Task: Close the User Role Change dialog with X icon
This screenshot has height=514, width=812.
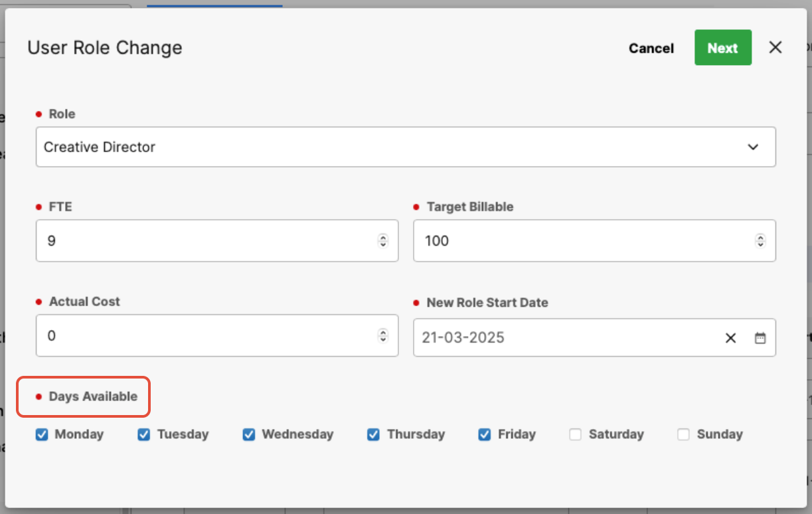Action: tap(775, 47)
